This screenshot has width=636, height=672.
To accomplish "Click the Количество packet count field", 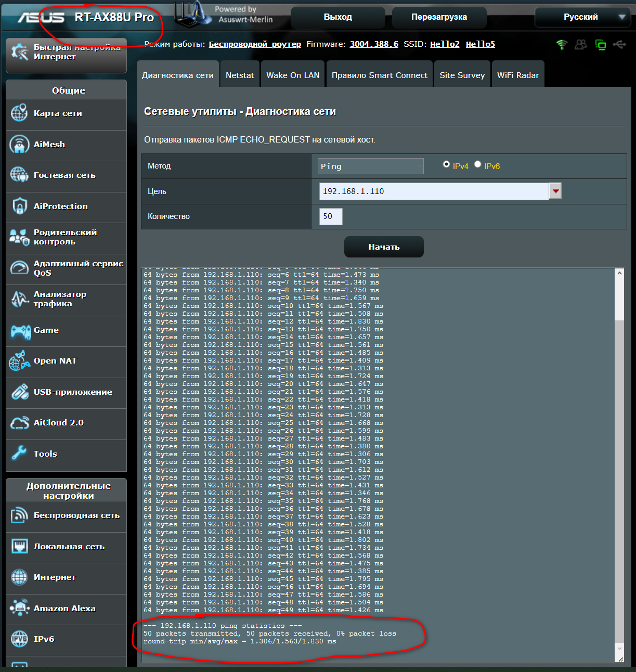I will tap(331, 216).
